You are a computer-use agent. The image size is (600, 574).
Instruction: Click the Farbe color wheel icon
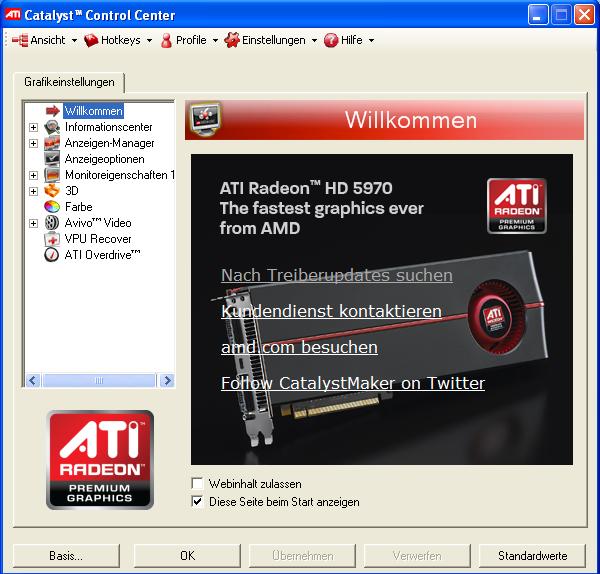coord(52,207)
